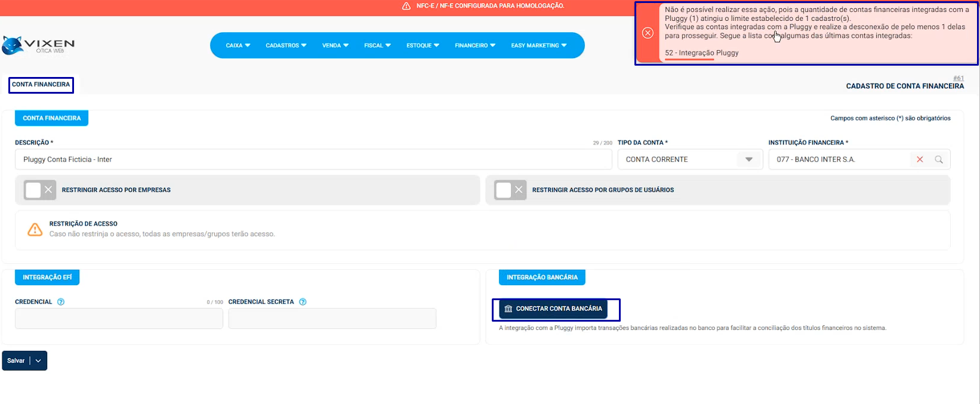Open the Salvar button dropdown arrow
This screenshot has width=980, height=404.
point(38,360)
